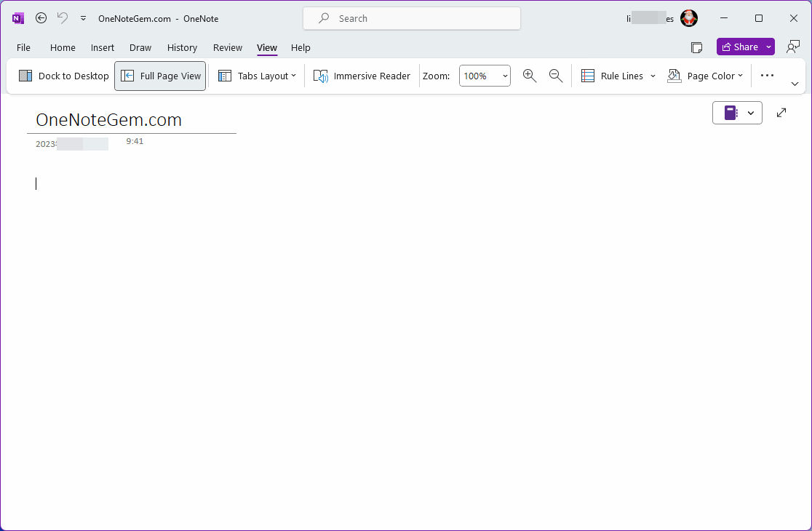
Task: Select the View tab
Action: (267, 47)
